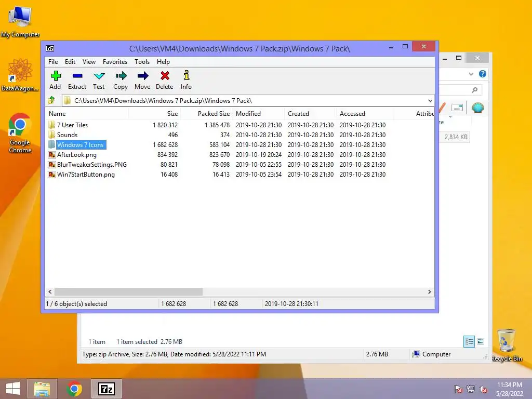This screenshot has width=532, height=399.
Task: Click the horizontal scrollbar thumb
Action: pos(129,292)
